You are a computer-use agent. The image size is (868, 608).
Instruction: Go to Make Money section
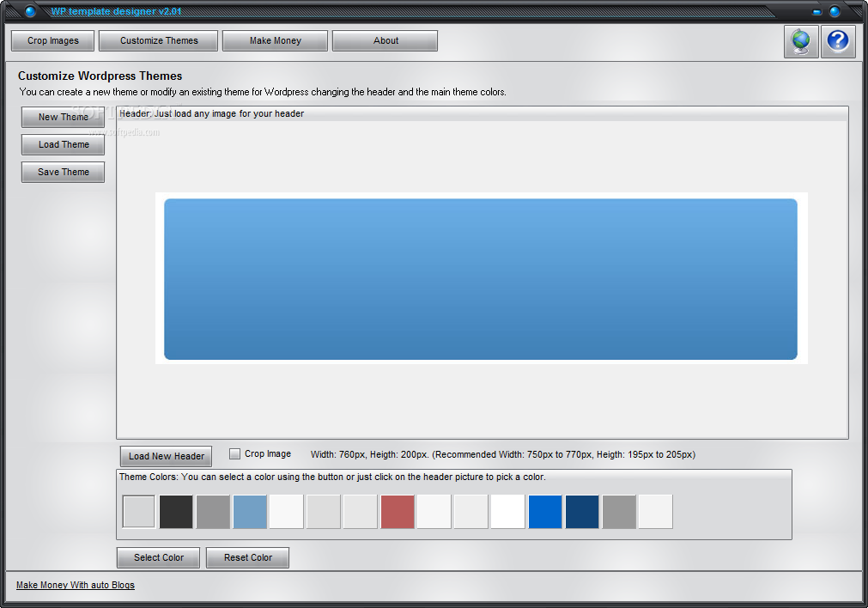(x=275, y=41)
